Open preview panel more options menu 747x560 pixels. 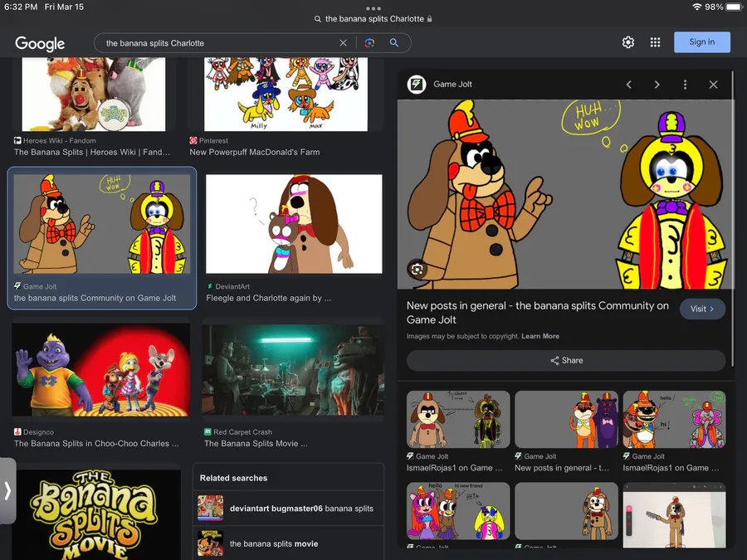point(685,85)
